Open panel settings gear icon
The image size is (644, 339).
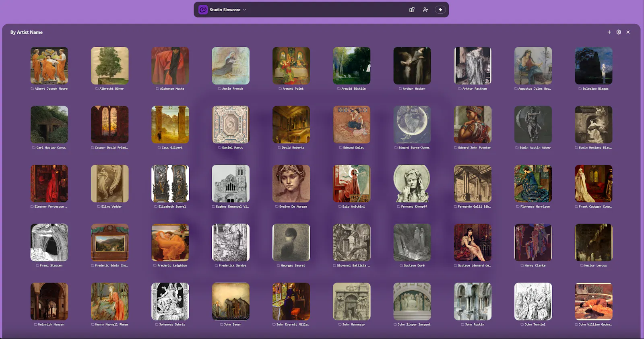pos(619,32)
